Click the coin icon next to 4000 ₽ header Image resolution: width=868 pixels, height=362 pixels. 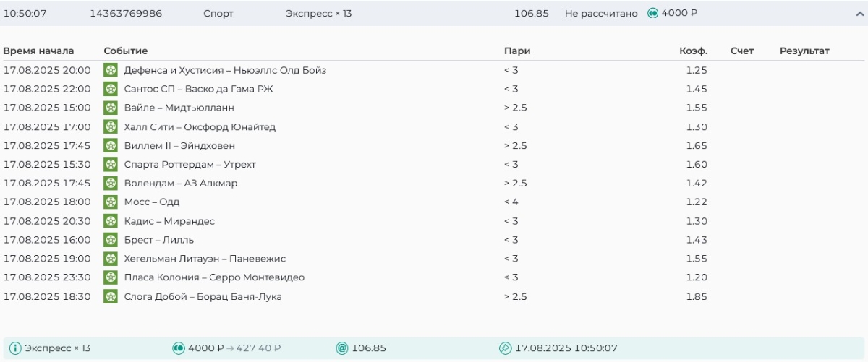[x=652, y=14]
